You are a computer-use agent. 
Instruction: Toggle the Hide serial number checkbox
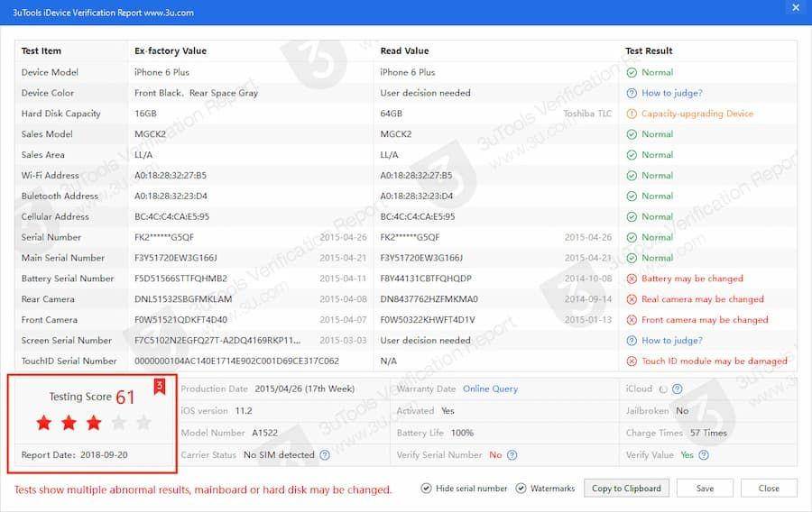point(426,489)
